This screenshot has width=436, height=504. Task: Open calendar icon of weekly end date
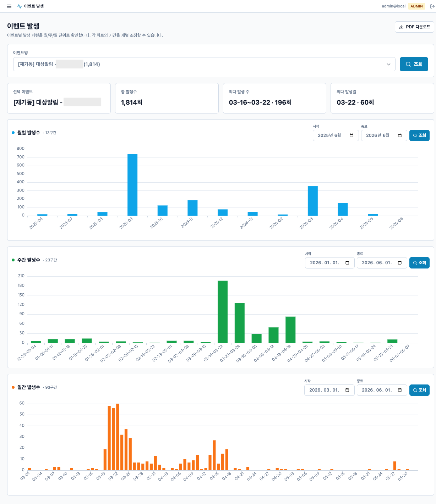coord(400,263)
